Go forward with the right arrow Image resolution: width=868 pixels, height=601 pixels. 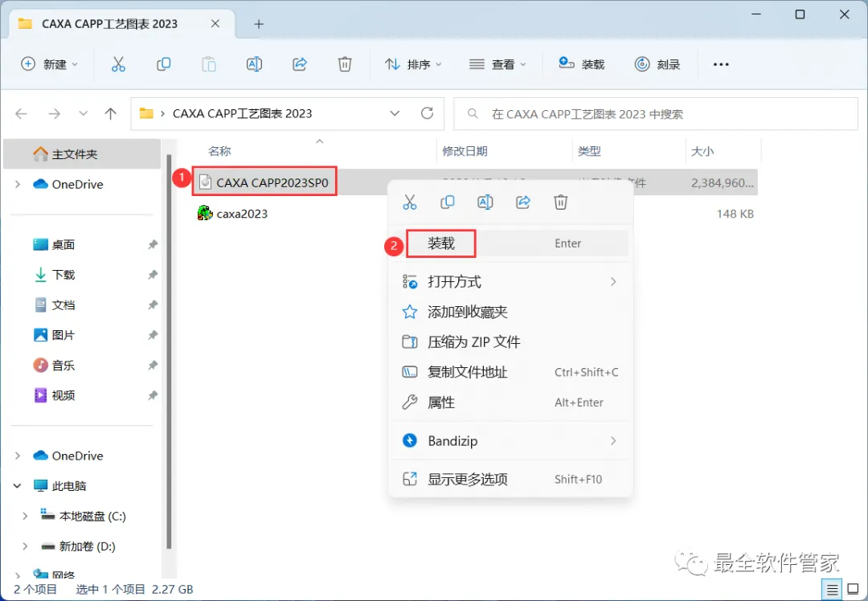coord(55,114)
